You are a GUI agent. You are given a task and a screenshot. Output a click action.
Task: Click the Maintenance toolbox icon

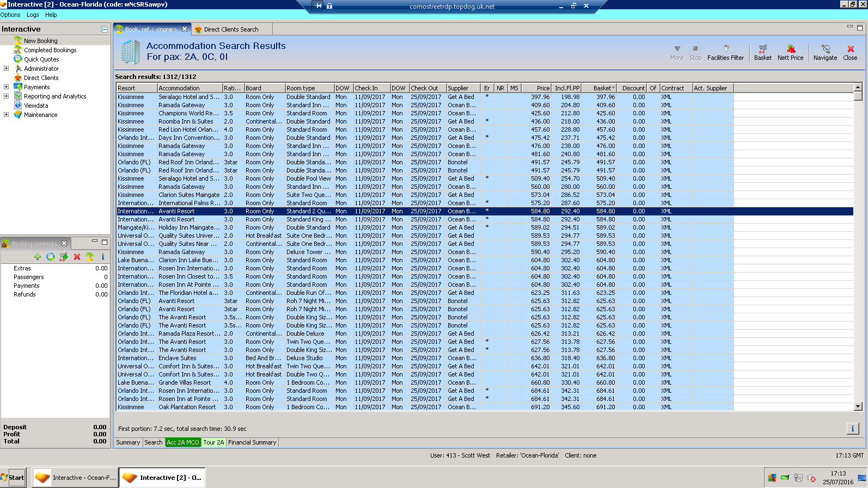18,114
